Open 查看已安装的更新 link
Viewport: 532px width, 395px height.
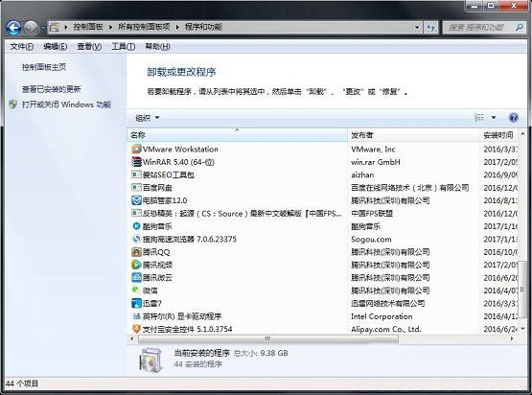point(51,89)
